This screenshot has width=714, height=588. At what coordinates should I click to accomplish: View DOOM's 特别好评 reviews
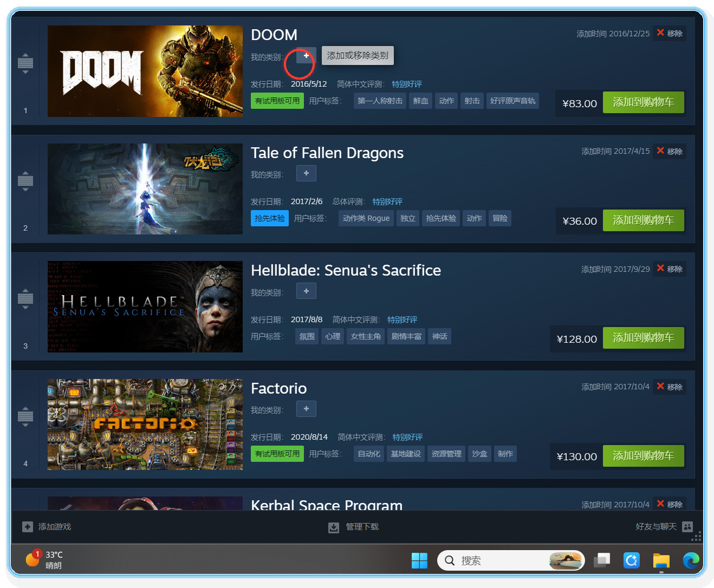(407, 84)
